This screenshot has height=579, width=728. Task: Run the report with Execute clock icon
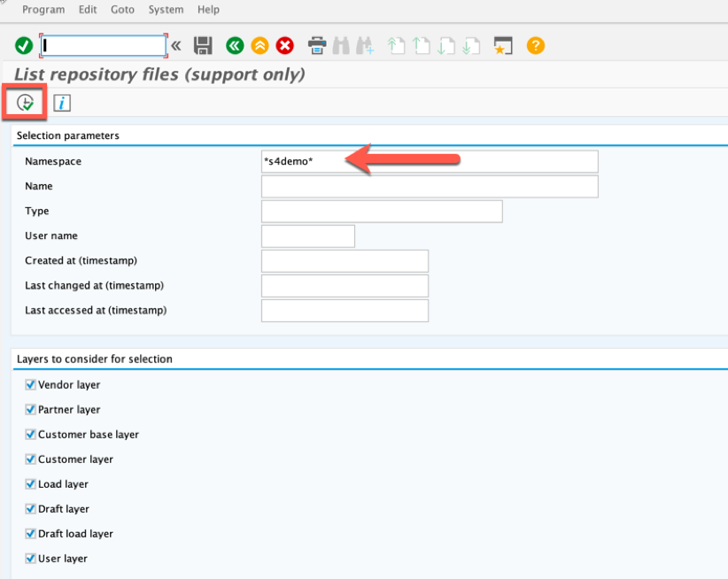25,103
